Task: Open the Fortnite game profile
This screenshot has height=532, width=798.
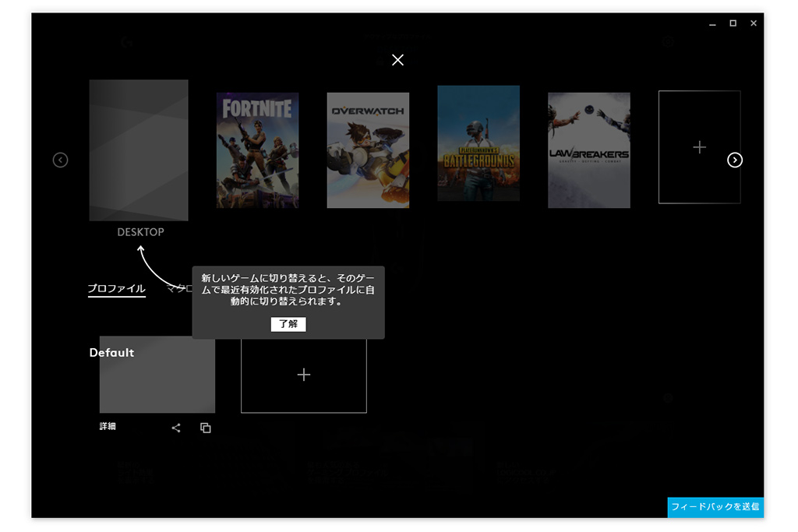Action: tap(257, 150)
